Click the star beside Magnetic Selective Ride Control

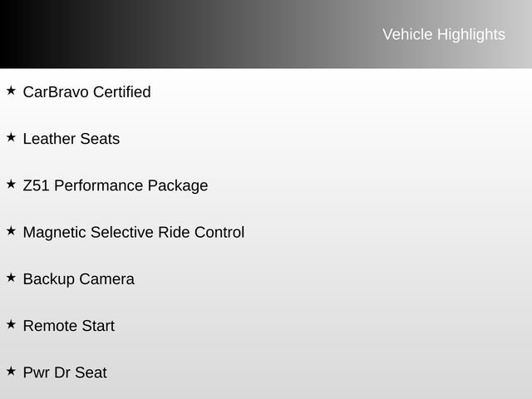tap(11, 231)
